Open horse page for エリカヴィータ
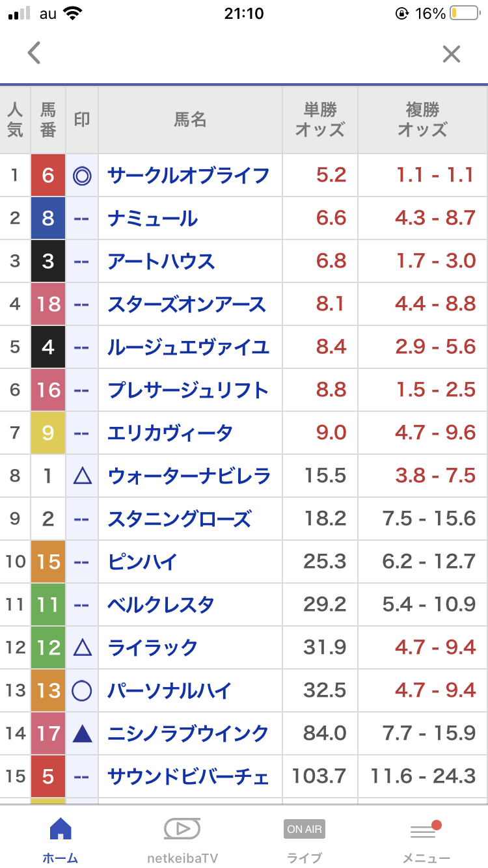This screenshot has width=488, height=868. click(x=170, y=433)
